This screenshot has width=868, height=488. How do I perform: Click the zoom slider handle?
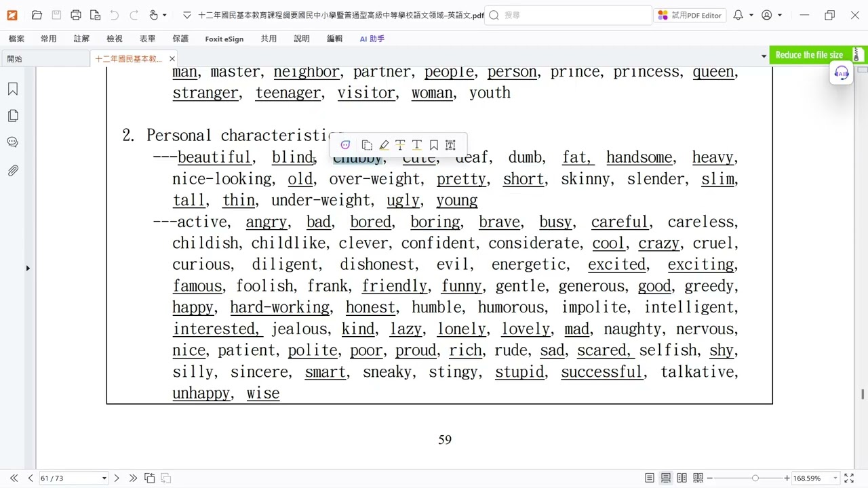(755, 478)
